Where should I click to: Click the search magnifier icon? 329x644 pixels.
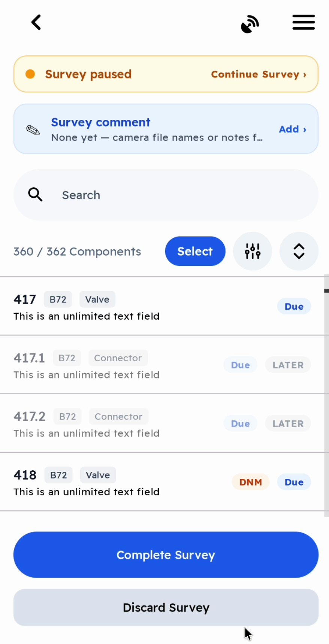tap(36, 195)
